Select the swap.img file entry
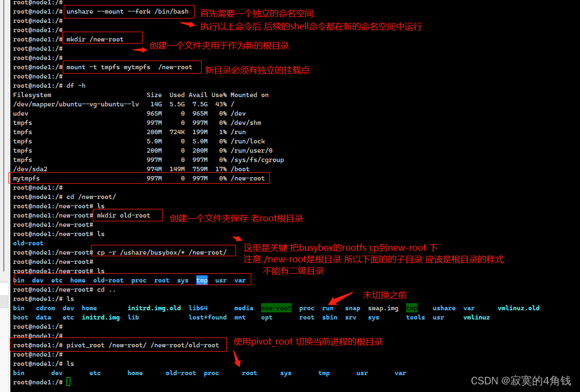The height and width of the screenshot is (392, 580). click(x=382, y=307)
